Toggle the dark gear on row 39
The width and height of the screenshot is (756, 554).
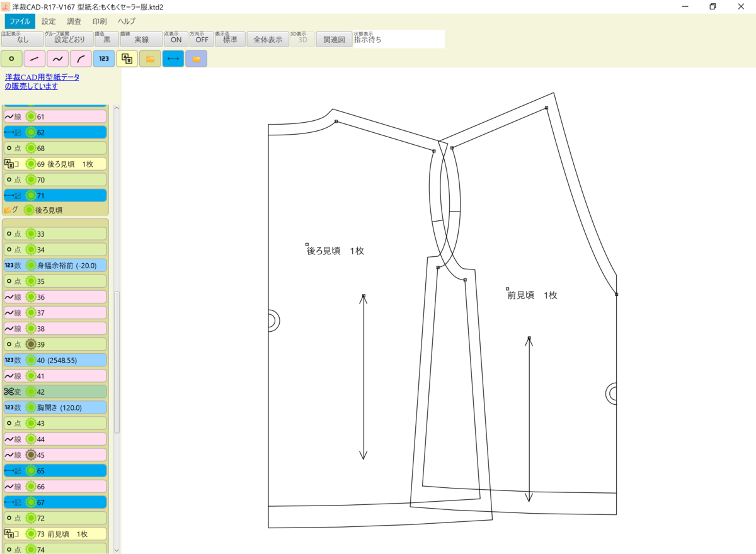point(30,344)
